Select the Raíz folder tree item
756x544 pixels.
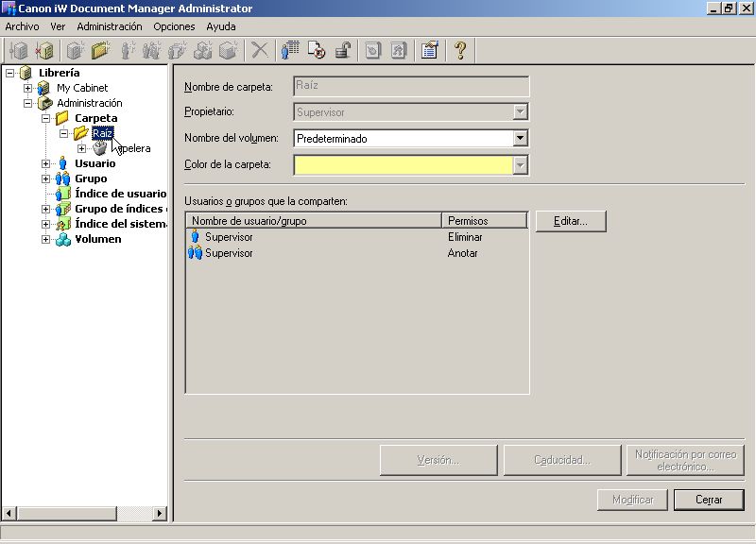(103, 133)
